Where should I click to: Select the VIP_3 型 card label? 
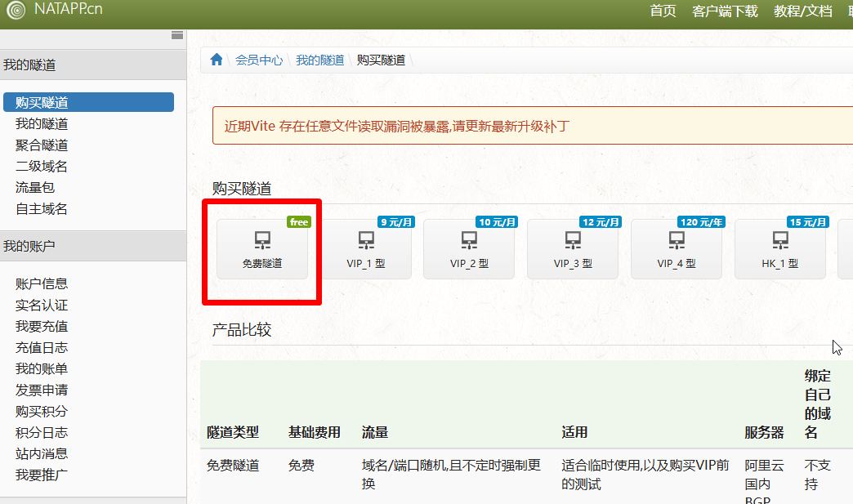(573, 264)
